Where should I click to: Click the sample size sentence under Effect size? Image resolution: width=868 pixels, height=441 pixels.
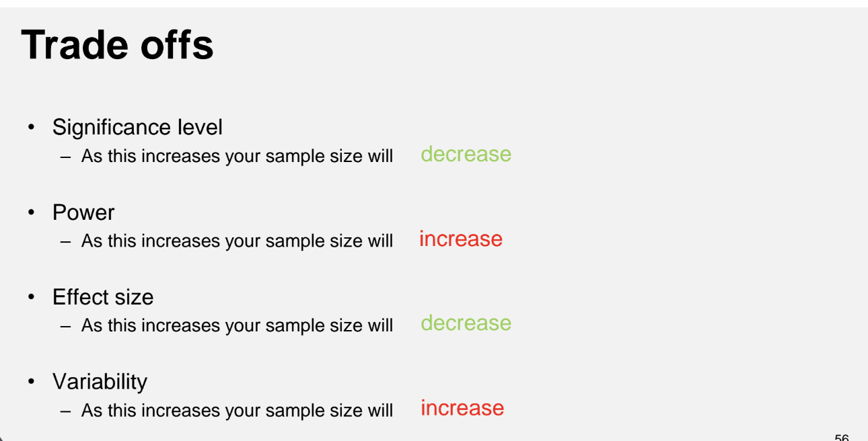tap(237, 325)
